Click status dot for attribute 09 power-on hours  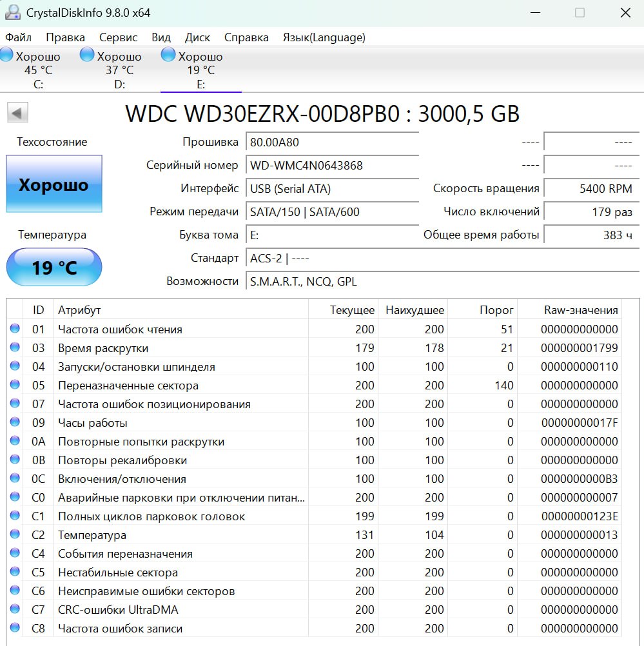pyautogui.click(x=15, y=422)
